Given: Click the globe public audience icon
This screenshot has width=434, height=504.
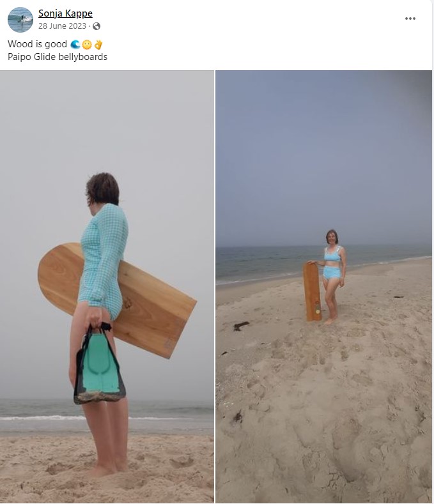Looking at the screenshot, I should (x=96, y=26).
